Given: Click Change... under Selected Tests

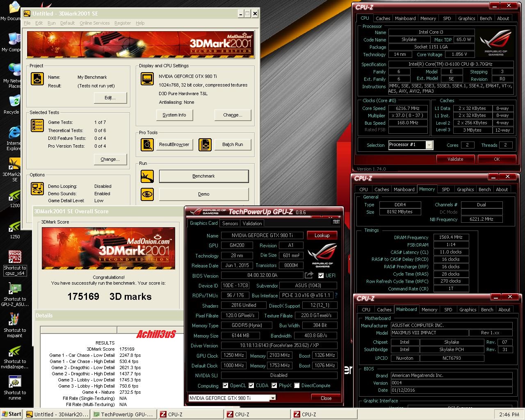Looking at the screenshot, I should click(x=110, y=159).
